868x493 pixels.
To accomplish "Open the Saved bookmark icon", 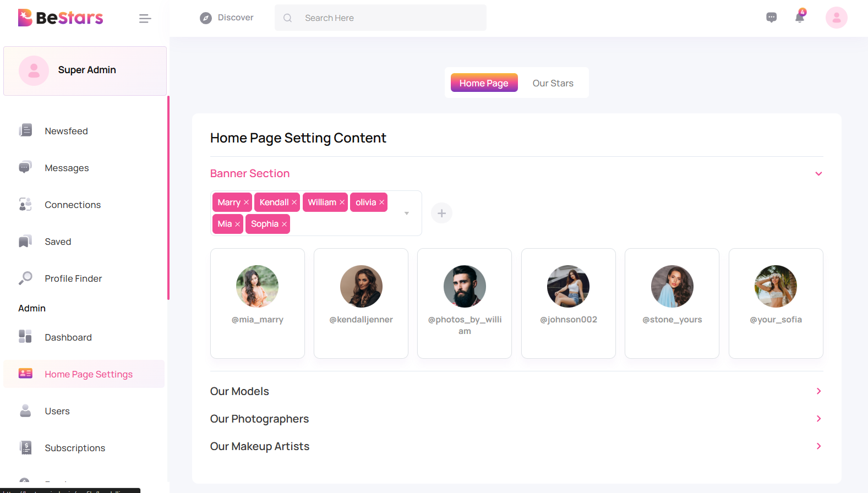I will pos(25,241).
